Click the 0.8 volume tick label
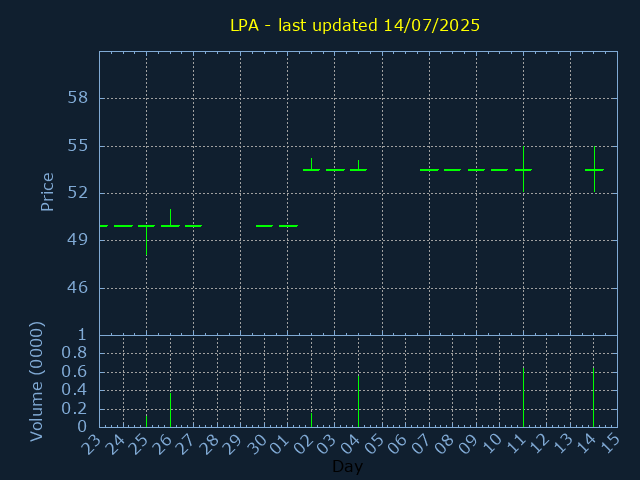This screenshot has width=640, height=480. (74, 353)
